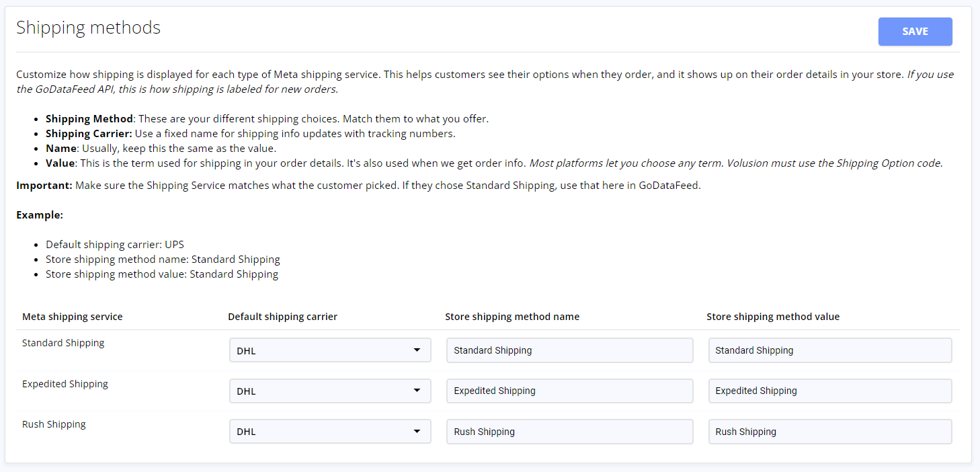Select the Rush Shipping row label

[54, 424]
